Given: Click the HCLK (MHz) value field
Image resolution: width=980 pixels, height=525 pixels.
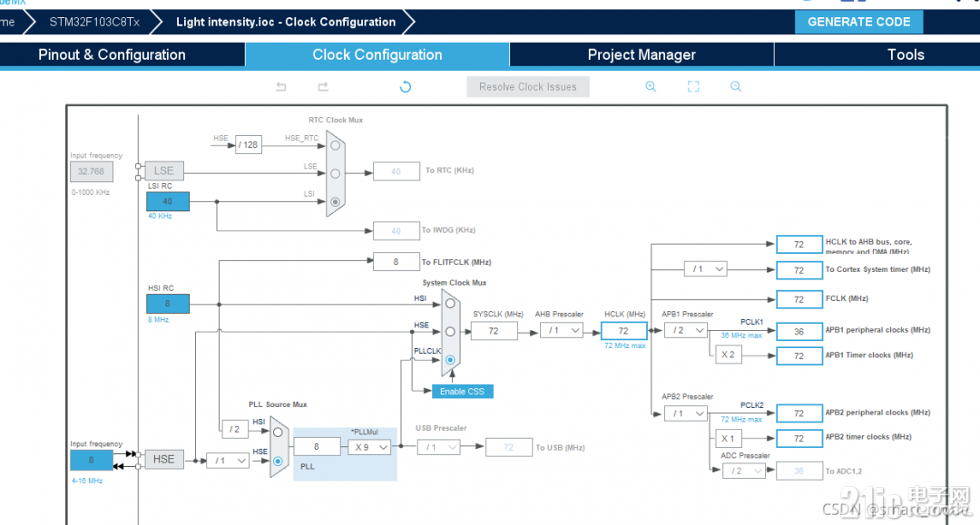Looking at the screenshot, I should tap(623, 330).
